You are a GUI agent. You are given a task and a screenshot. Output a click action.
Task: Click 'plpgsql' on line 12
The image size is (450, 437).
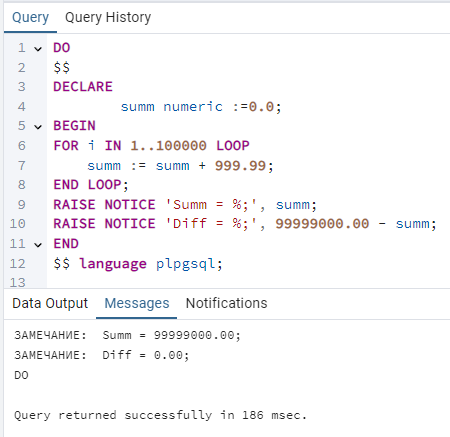[x=186, y=264]
